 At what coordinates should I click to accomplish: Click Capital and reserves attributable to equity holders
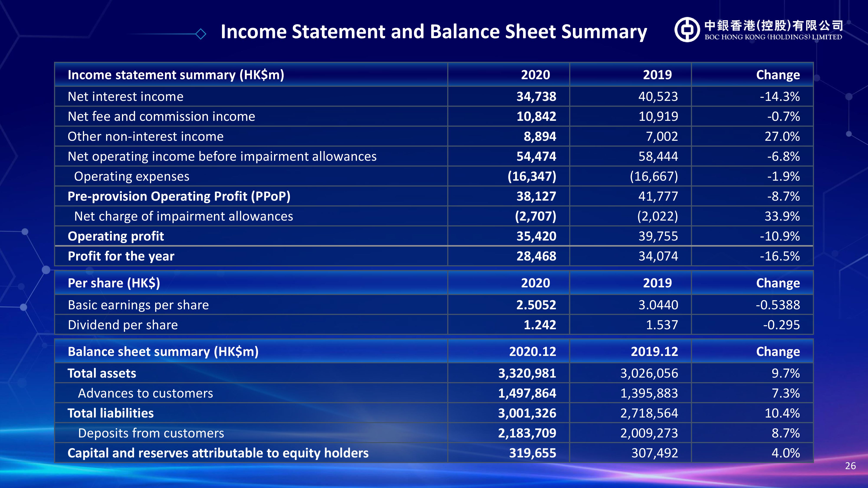click(x=218, y=453)
